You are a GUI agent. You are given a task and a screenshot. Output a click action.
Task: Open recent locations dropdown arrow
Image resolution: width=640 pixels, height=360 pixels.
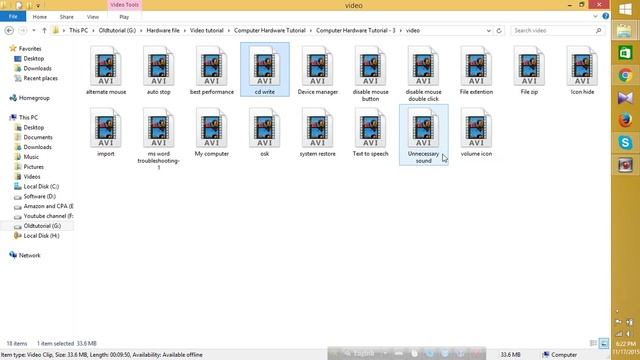[33, 31]
